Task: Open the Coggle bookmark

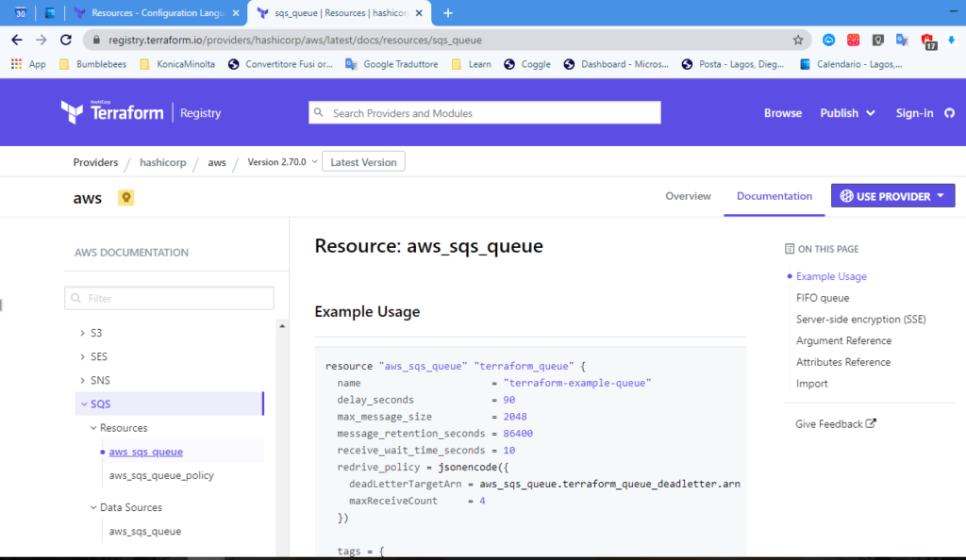Action: tap(527, 64)
